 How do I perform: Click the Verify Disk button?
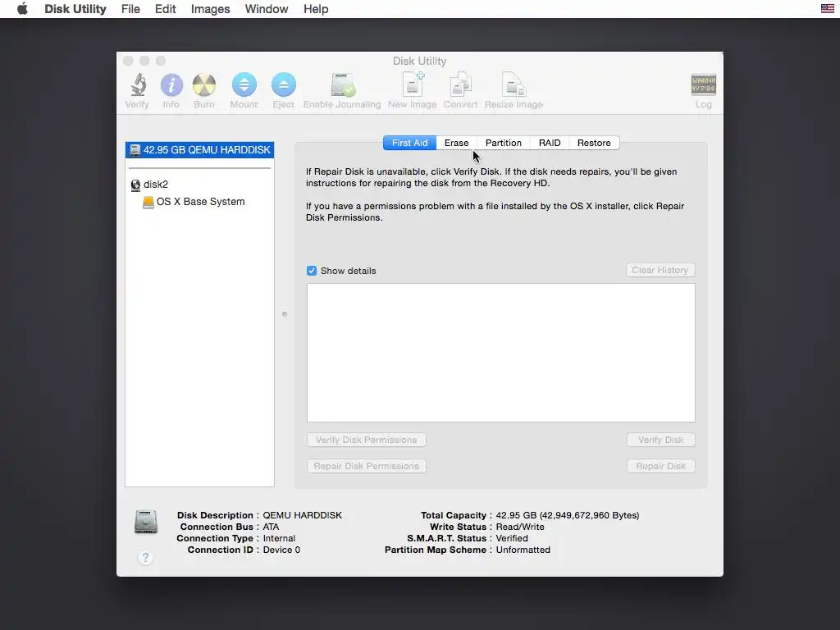click(x=660, y=440)
